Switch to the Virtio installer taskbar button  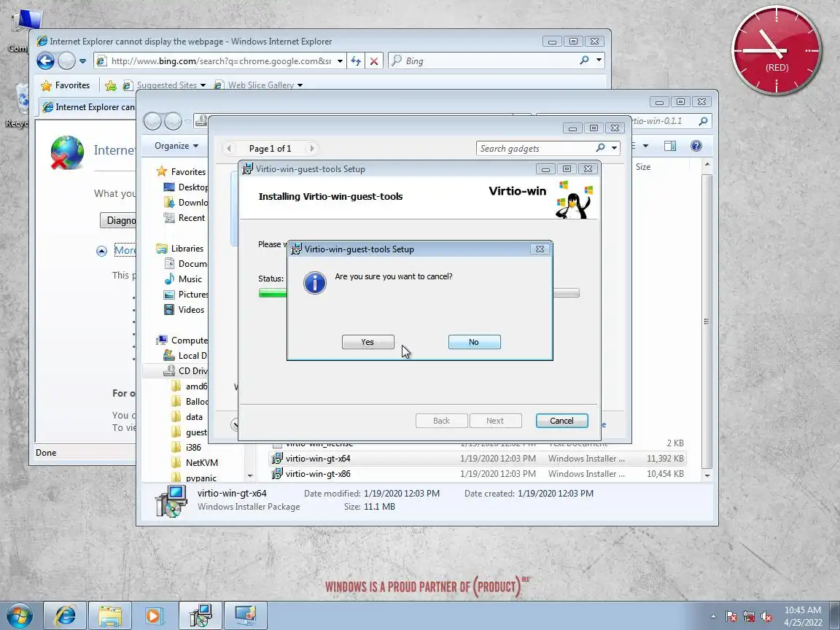200,615
